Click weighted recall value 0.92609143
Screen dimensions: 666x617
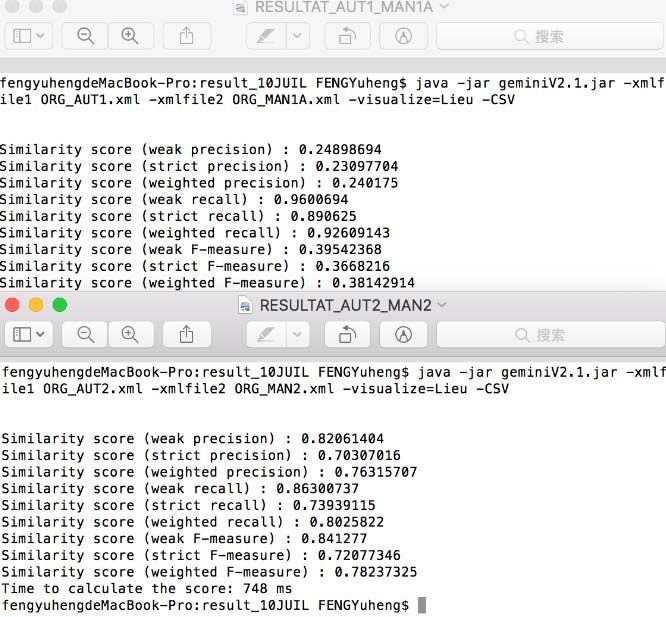(348, 233)
